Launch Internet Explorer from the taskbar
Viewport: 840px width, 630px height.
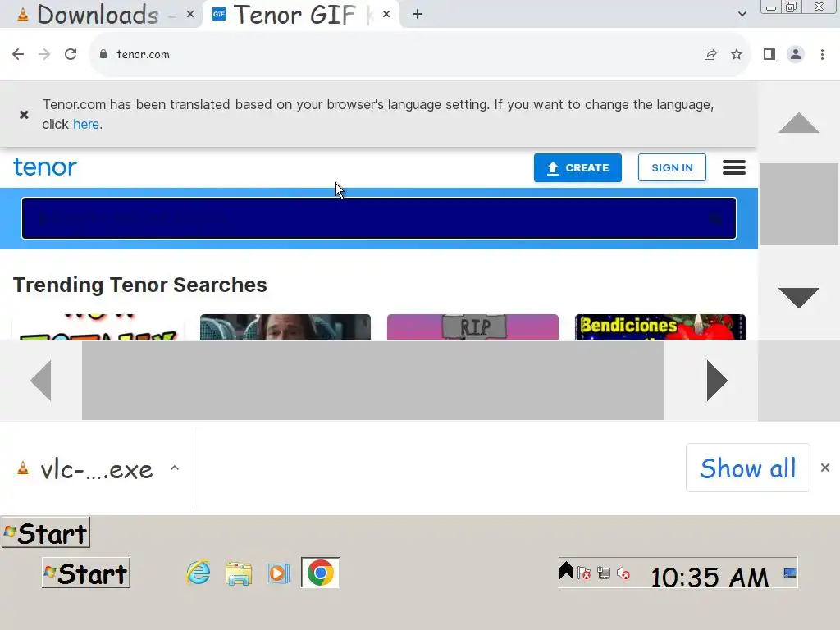(199, 573)
